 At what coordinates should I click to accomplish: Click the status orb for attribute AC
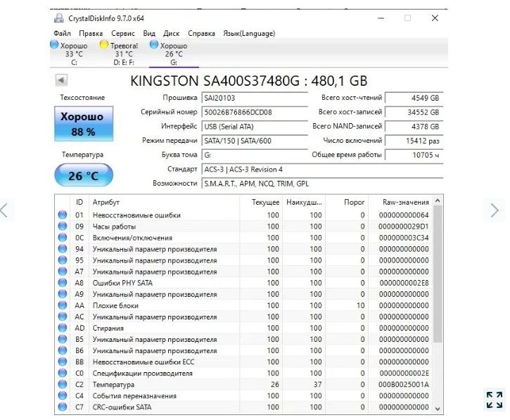63,317
